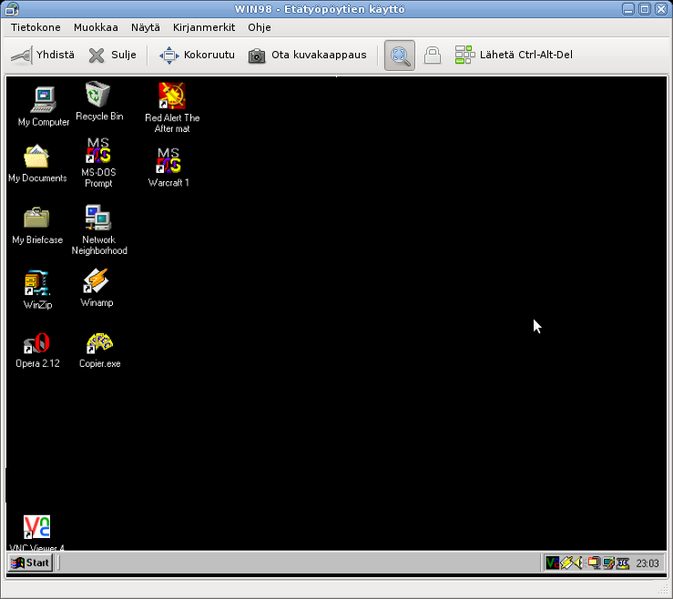The image size is (673, 599).
Task: Click the WinZip desktop shortcut
Action: (x=37, y=284)
